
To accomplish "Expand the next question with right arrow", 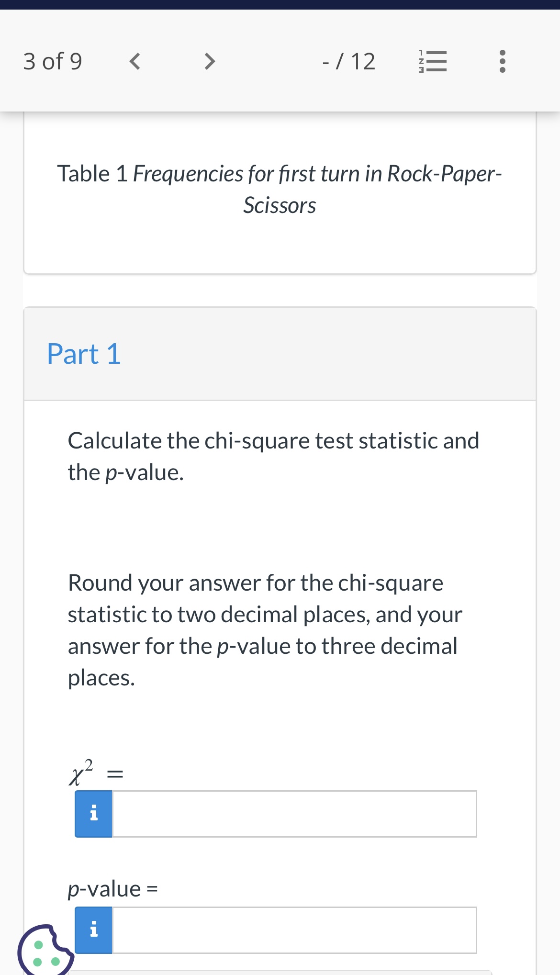I will [209, 61].
